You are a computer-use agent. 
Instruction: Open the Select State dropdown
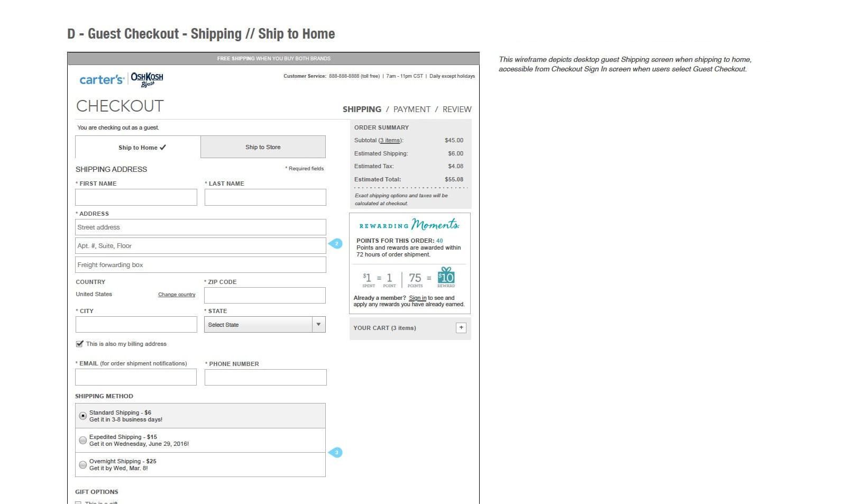pyautogui.click(x=264, y=325)
